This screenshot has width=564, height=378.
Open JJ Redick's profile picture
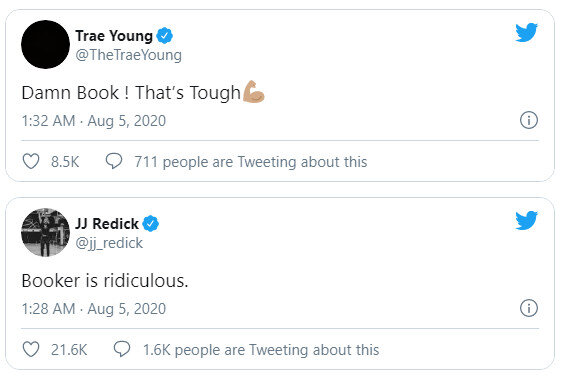tap(45, 232)
